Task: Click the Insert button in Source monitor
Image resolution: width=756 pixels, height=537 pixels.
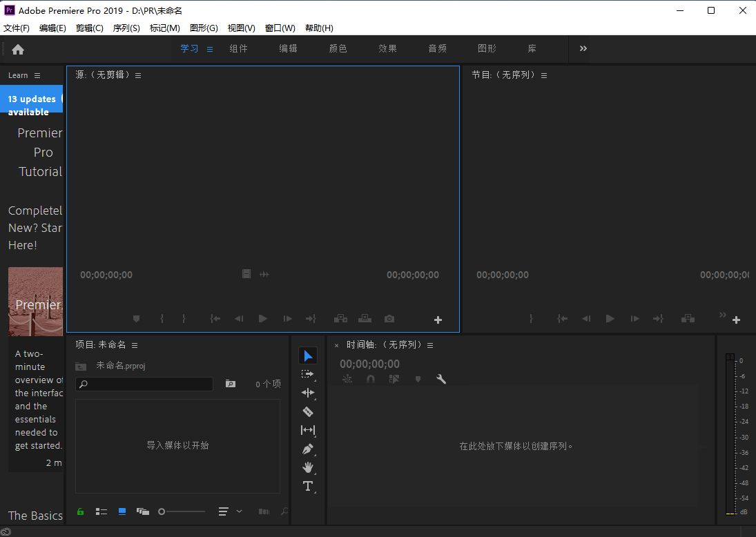Action: [x=340, y=319]
